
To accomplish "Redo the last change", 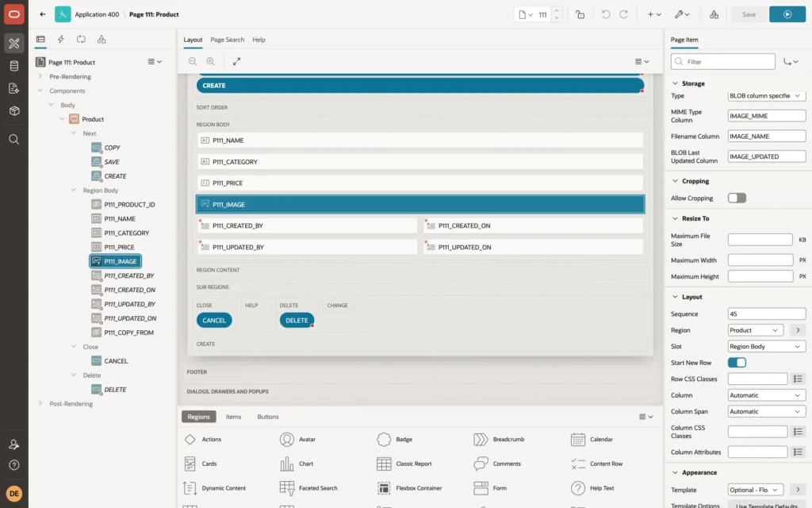I will (623, 14).
